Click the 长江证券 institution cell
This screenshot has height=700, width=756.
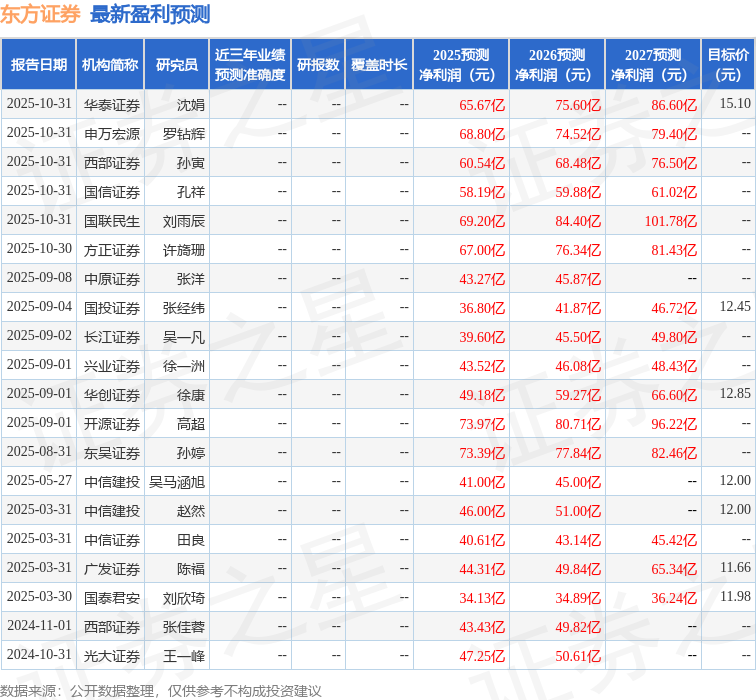[x=112, y=337]
